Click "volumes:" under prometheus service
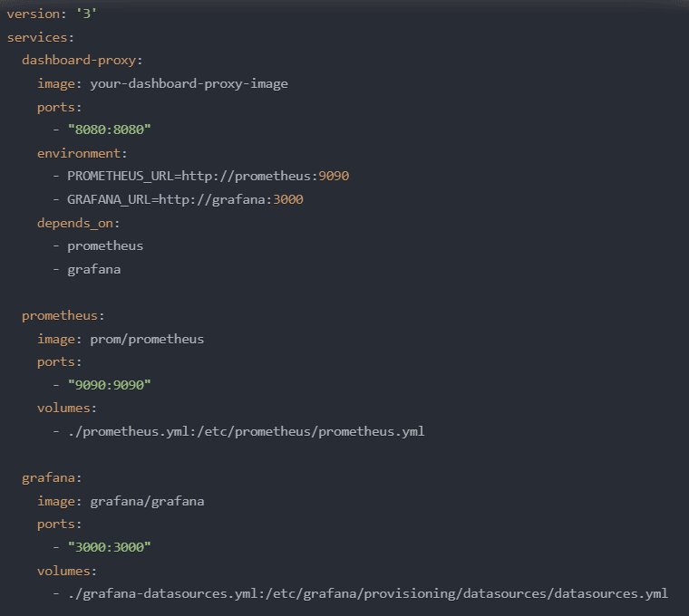Screen dimensions: 689x616 point(67,409)
